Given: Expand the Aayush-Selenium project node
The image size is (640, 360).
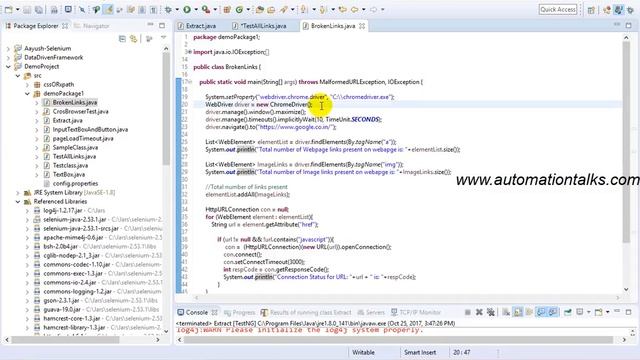Looking at the screenshot, I should point(8,49).
